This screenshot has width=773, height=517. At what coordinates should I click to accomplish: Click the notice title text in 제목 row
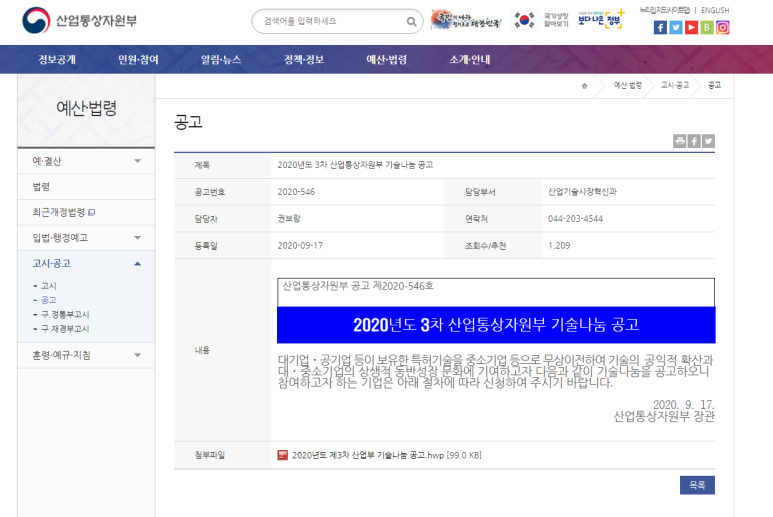point(355,165)
